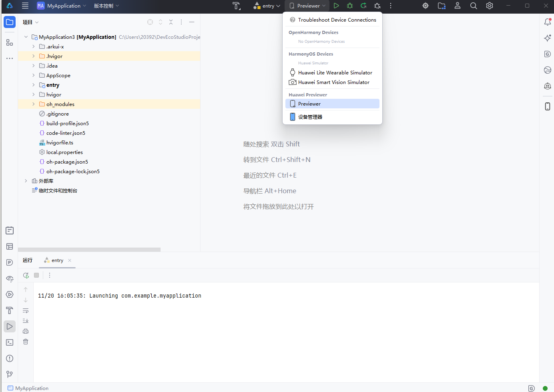Collapse the Previewer device selector dropdown
Image resolution: width=554 pixels, height=392 pixels.
pyautogui.click(x=307, y=6)
